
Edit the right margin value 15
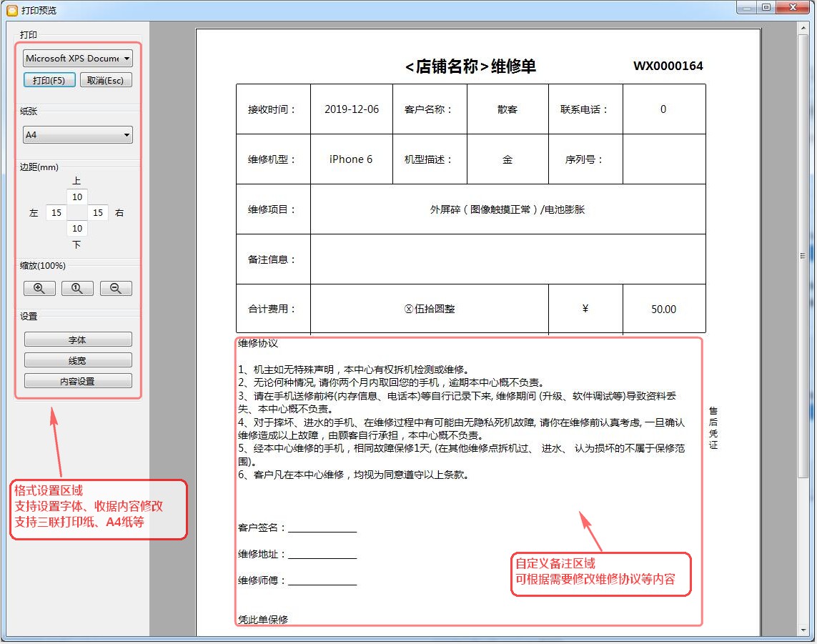click(98, 212)
